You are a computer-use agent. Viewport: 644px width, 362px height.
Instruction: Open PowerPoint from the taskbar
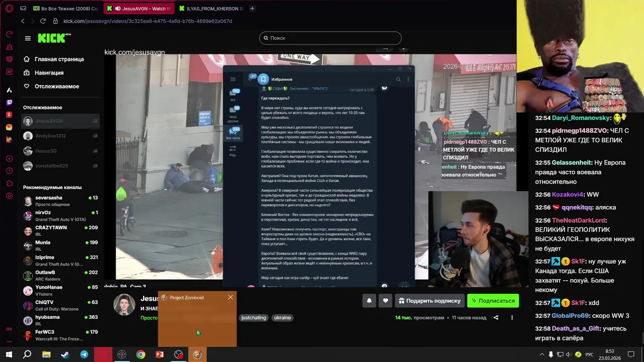point(159,354)
